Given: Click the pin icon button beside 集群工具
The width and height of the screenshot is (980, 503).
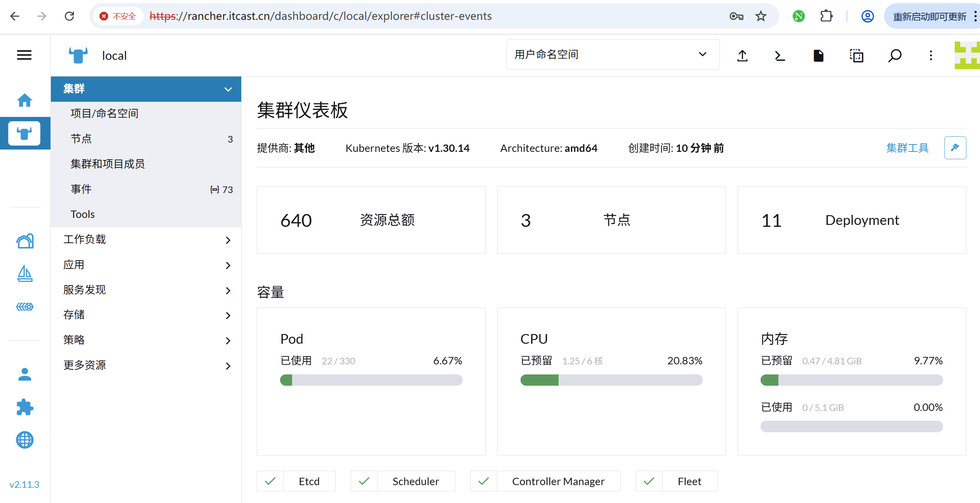Looking at the screenshot, I should [x=955, y=148].
